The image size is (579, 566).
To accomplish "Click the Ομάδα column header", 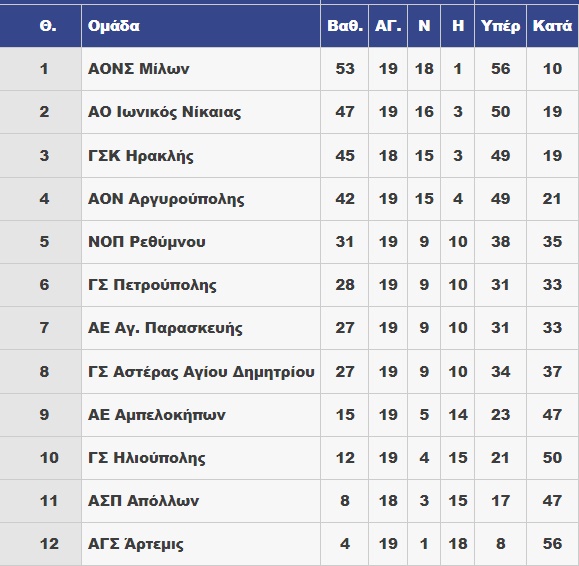I will click(114, 26).
